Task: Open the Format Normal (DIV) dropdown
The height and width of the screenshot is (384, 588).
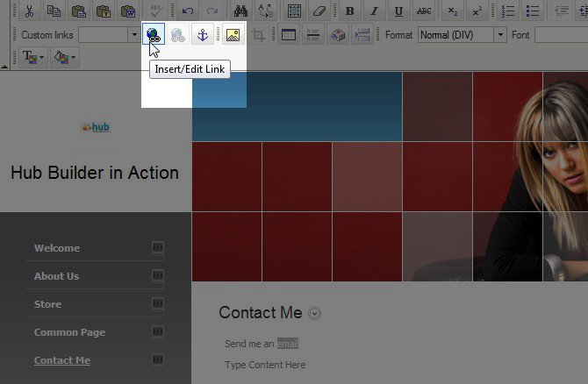Action: coord(462,35)
